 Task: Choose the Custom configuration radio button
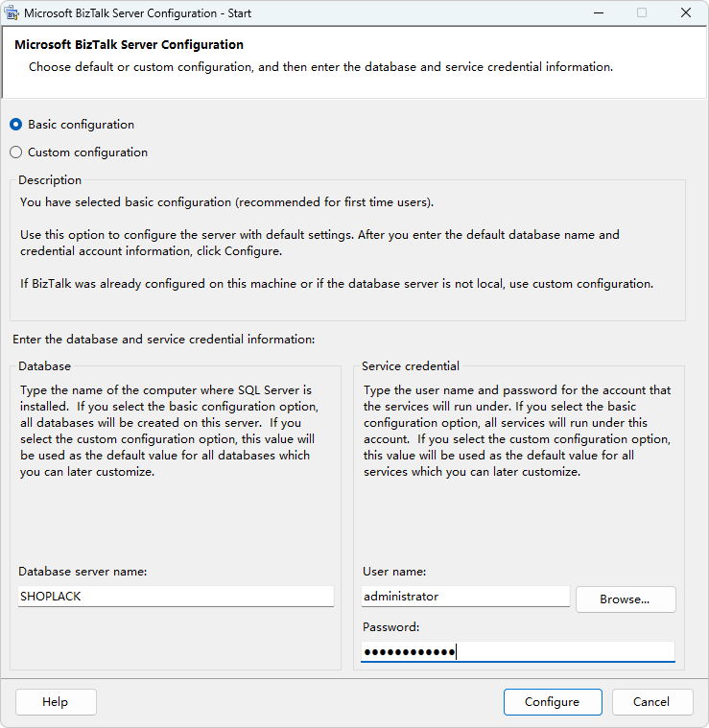(16, 153)
